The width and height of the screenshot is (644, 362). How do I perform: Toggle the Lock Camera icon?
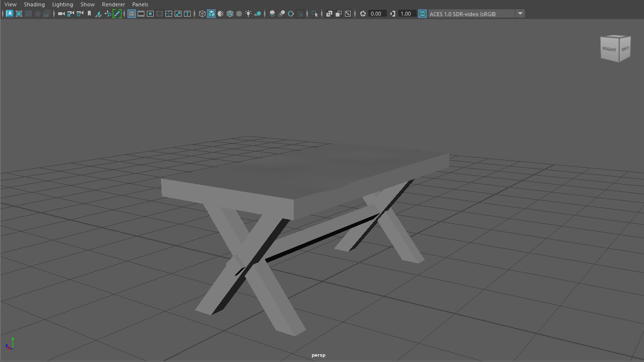pyautogui.click(x=70, y=14)
